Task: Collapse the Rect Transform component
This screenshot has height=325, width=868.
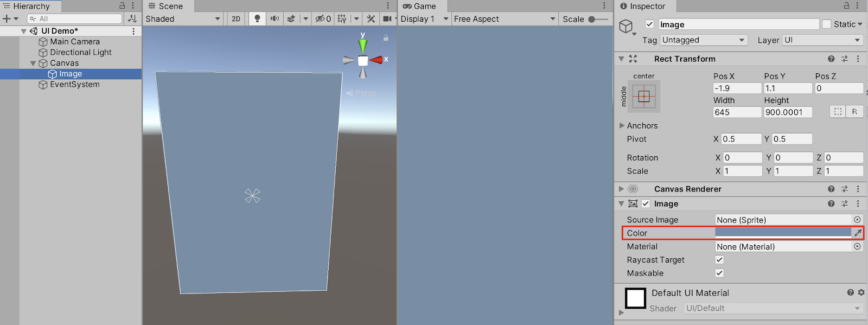Action: pos(622,59)
